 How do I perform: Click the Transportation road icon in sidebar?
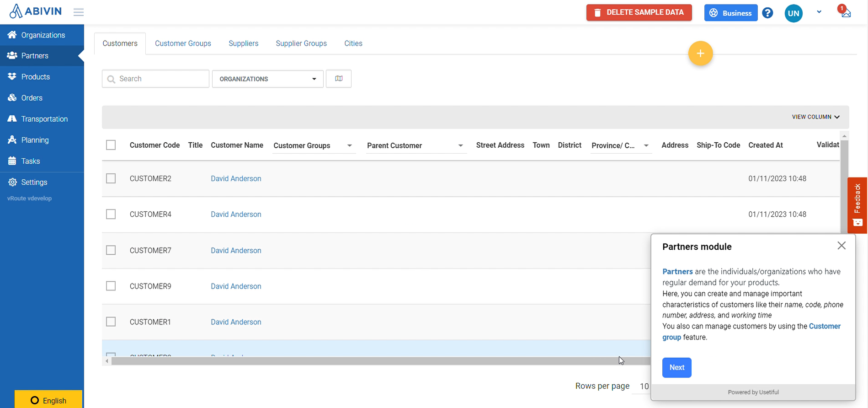point(12,118)
